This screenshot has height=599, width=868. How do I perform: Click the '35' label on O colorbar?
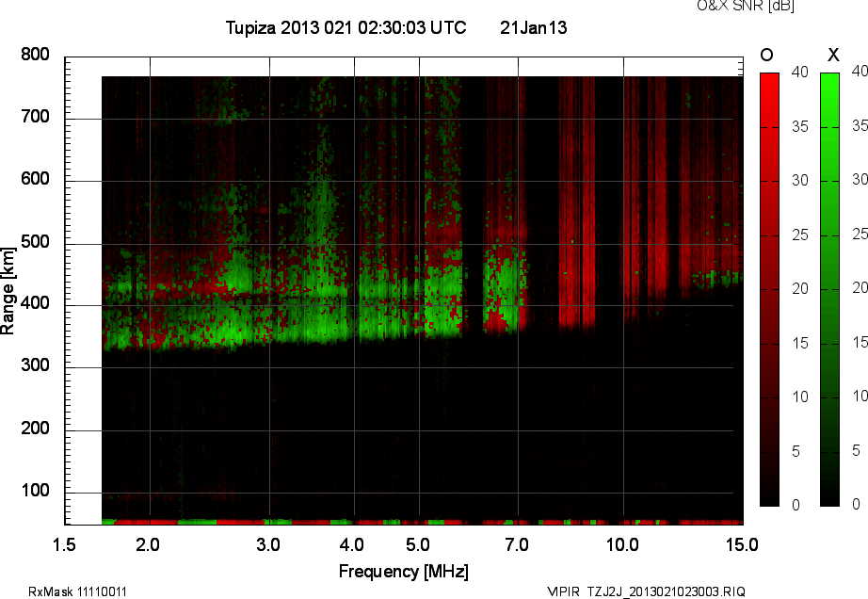(800, 127)
